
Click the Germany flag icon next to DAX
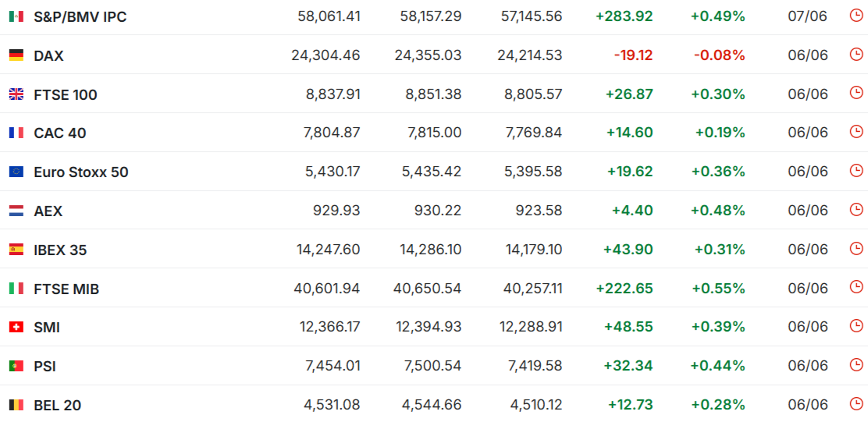[x=16, y=55]
